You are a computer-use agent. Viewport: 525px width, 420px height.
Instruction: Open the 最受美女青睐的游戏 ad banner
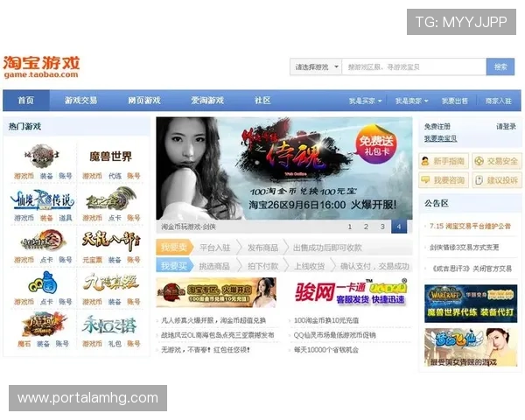coord(471,347)
